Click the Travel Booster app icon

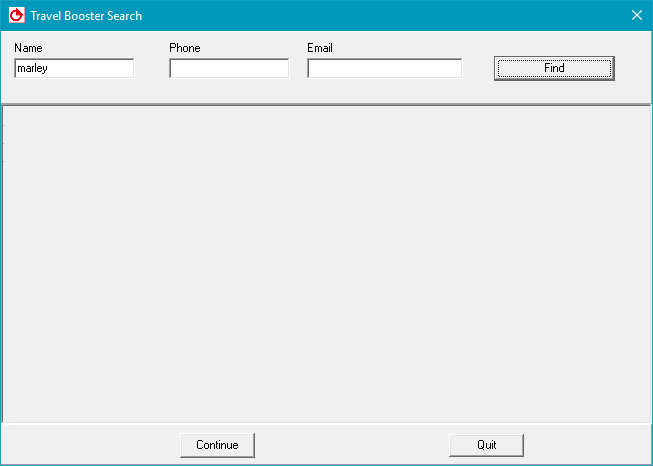[x=16, y=16]
